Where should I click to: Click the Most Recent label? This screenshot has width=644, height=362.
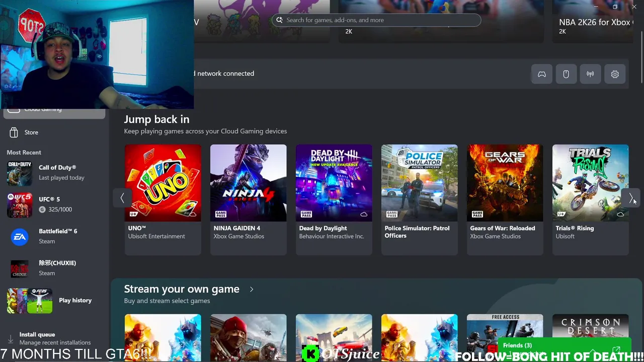pos(24,152)
